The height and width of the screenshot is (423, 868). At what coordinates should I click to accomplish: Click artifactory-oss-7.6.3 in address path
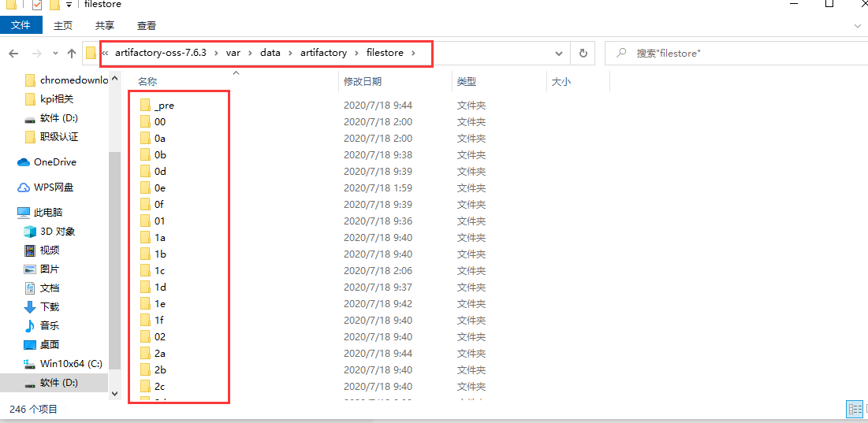pos(161,53)
